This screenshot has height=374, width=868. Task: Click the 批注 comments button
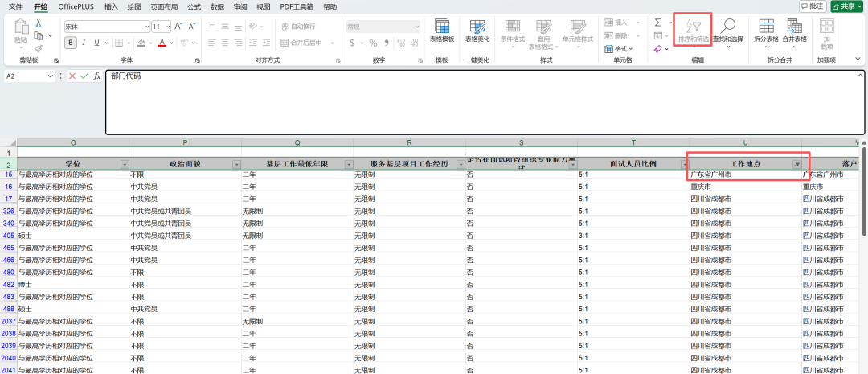(x=813, y=6)
